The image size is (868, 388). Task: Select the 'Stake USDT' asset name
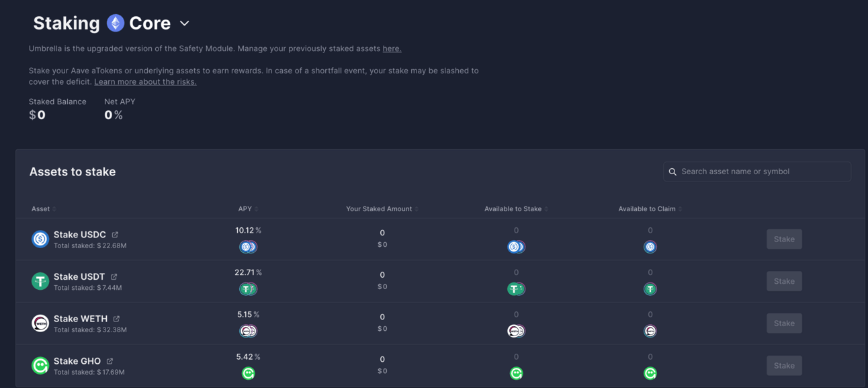79,276
